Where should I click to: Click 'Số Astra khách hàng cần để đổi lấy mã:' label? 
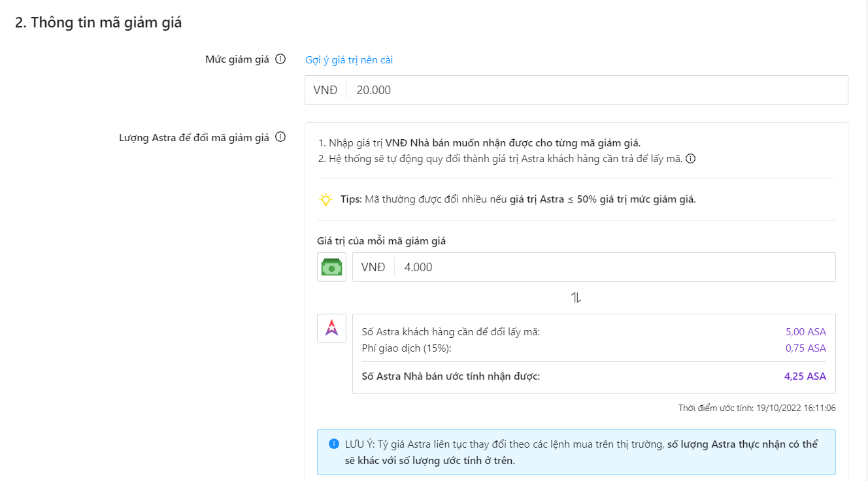click(x=451, y=332)
